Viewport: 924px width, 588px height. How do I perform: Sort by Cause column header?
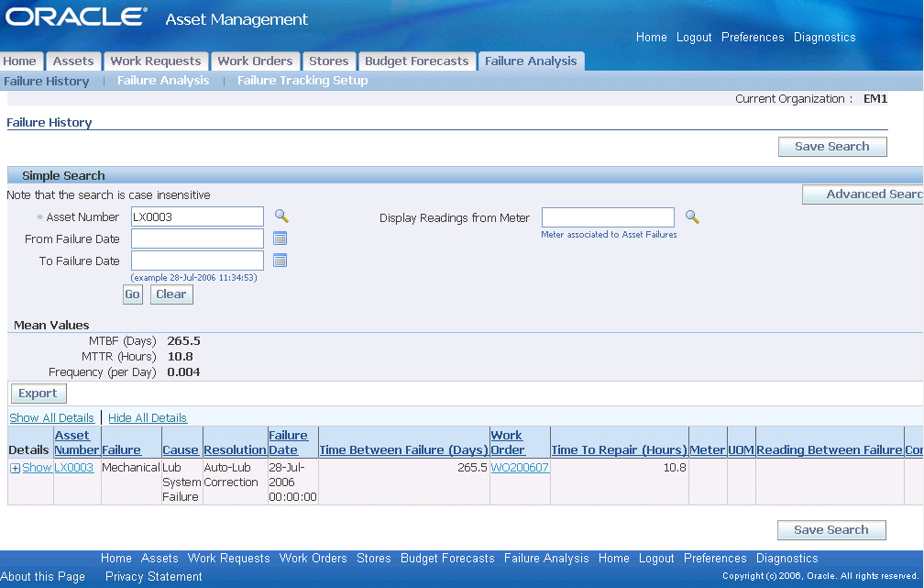click(x=181, y=450)
